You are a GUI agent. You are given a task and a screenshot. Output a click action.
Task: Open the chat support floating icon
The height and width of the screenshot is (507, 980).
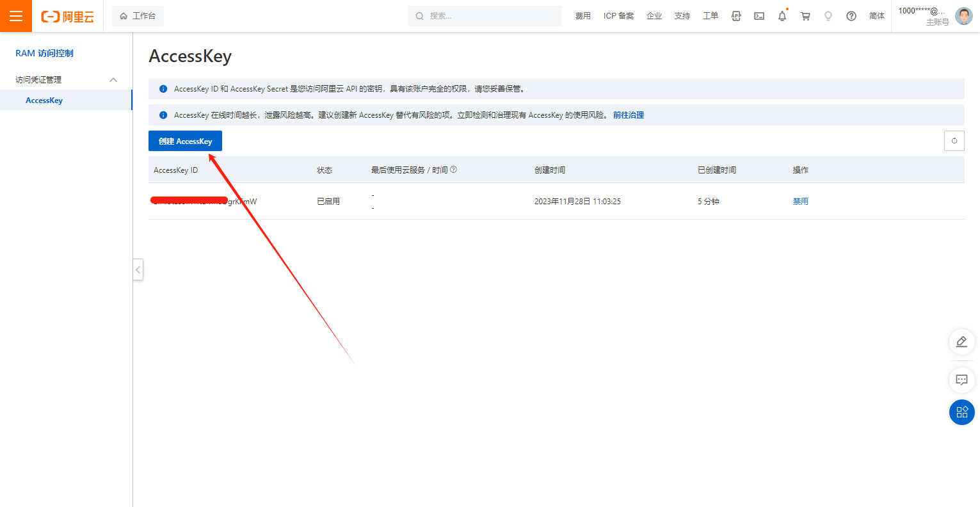[x=961, y=380]
